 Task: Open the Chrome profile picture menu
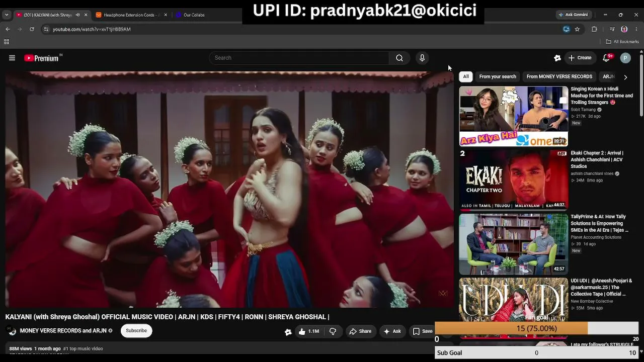click(624, 29)
